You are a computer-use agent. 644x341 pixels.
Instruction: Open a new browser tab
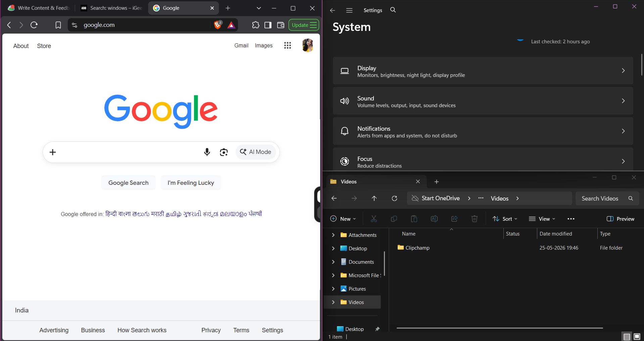(x=228, y=8)
